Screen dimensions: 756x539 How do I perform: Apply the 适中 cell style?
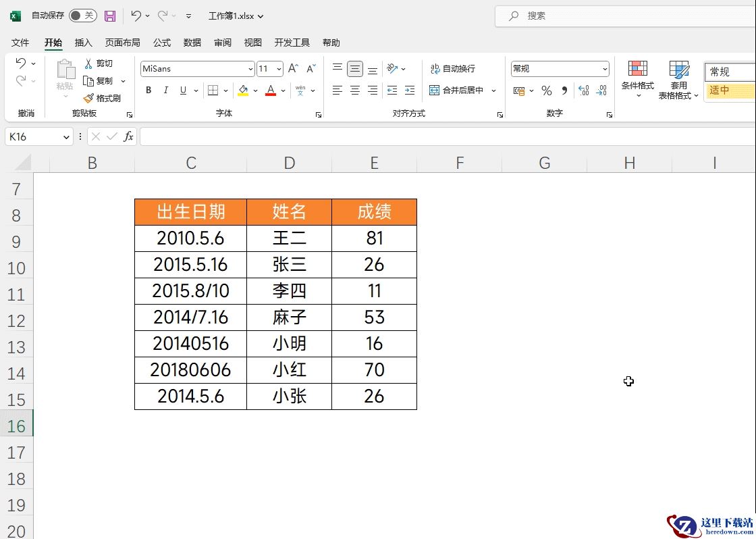[730, 91]
